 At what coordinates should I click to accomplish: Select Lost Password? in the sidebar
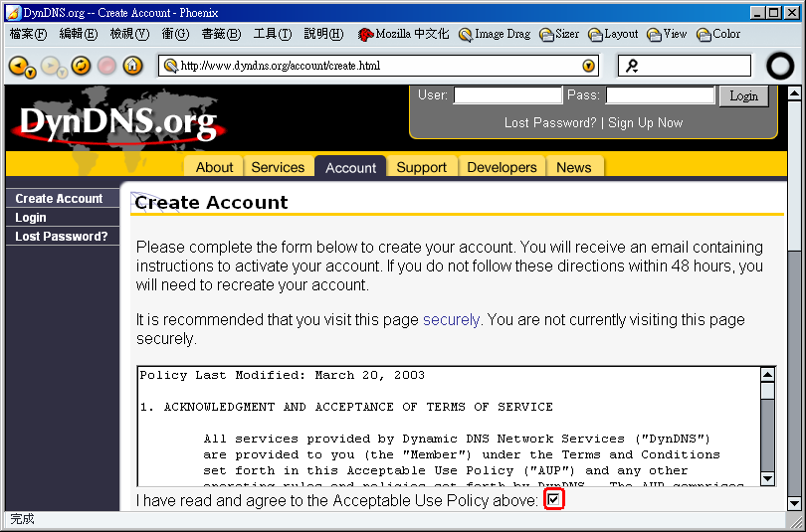(63, 237)
